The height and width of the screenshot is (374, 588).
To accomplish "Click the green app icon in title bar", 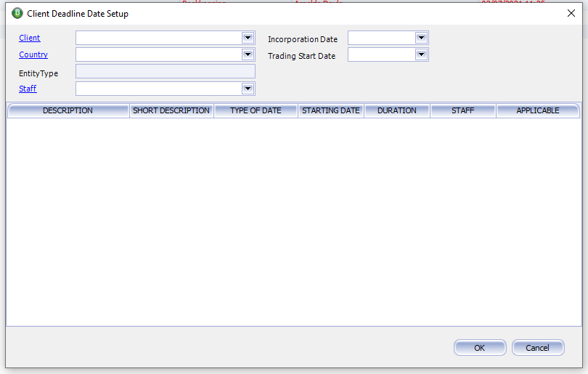I will (x=17, y=14).
